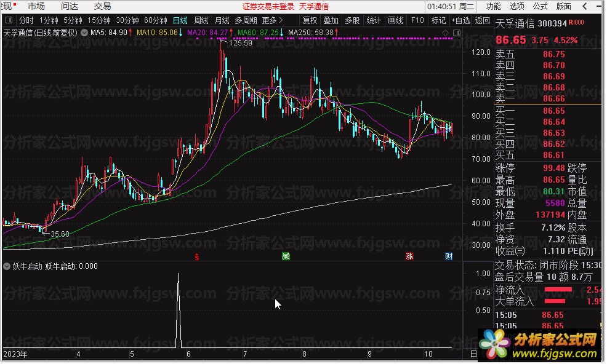Click the 35.60 low price label
The image size is (607, 364).
coord(60,234)
